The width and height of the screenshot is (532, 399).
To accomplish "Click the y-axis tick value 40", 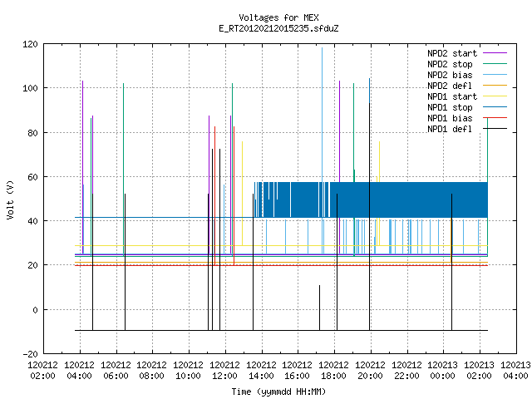I will coord(32,221).
